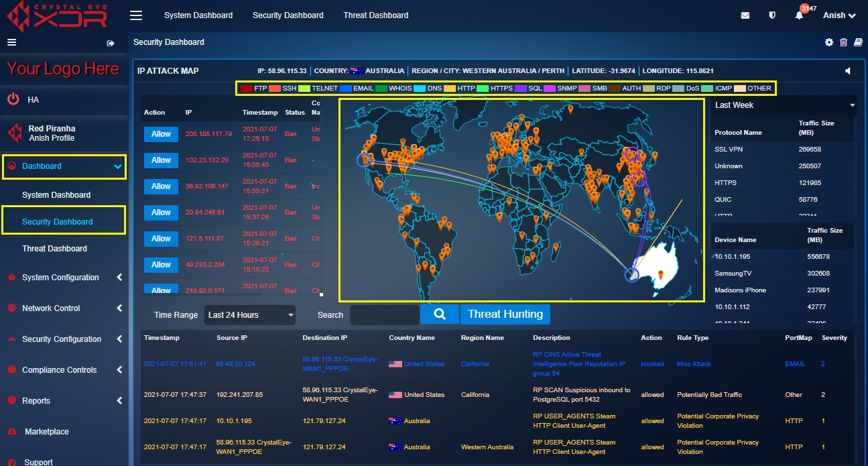The image size is (868, 466).
Task: Click the Crystal Eye XDR logo
Action: 56,16
